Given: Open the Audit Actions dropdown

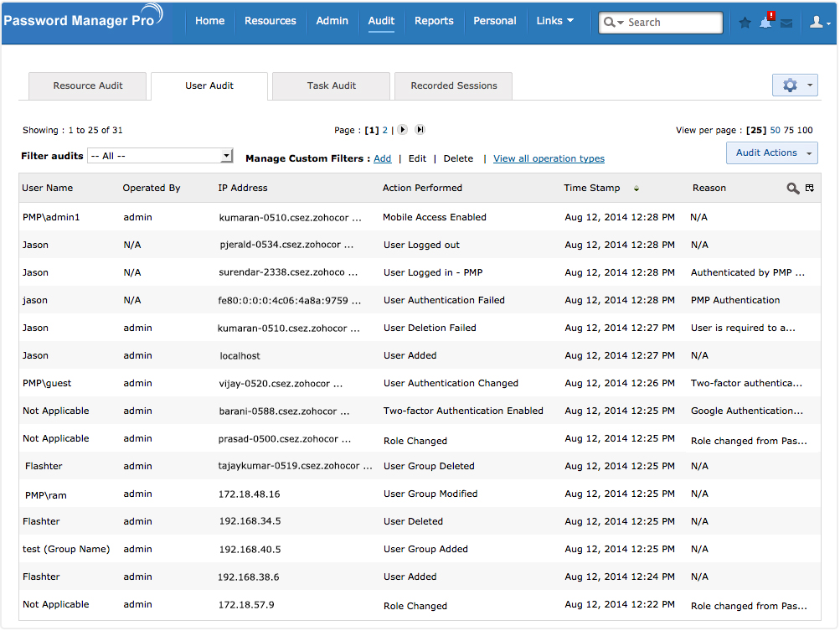Looking at the screenshot, I should 771,153.
